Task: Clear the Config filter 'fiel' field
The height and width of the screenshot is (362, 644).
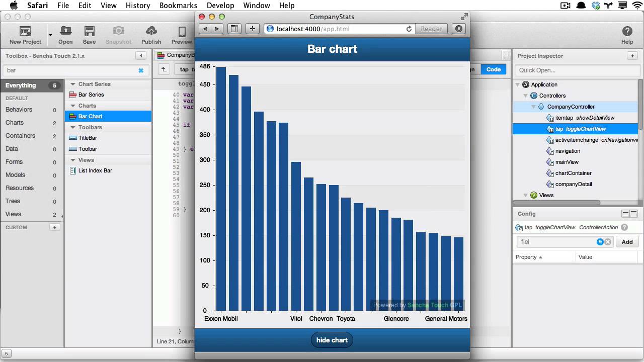Action: pos(608,242)
